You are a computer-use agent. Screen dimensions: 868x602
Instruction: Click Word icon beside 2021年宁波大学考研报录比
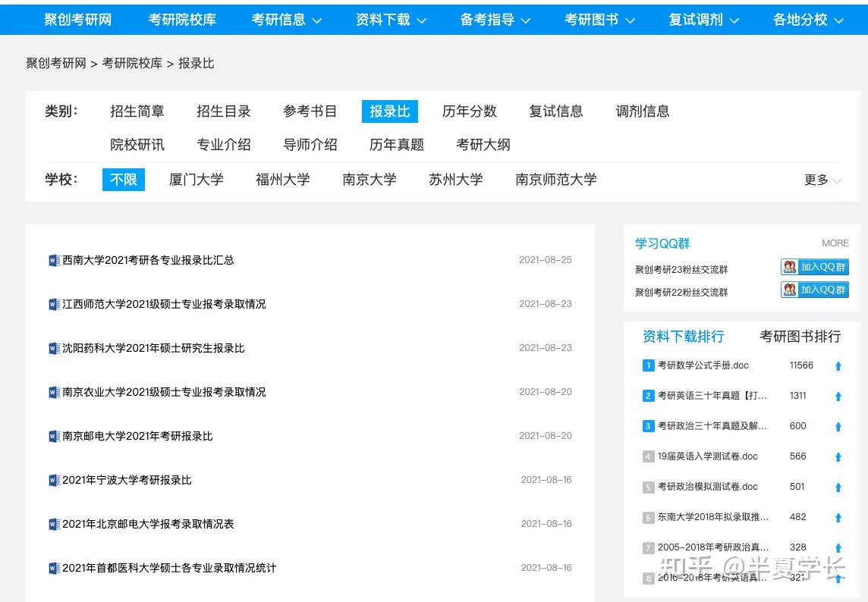pos(54,481)
